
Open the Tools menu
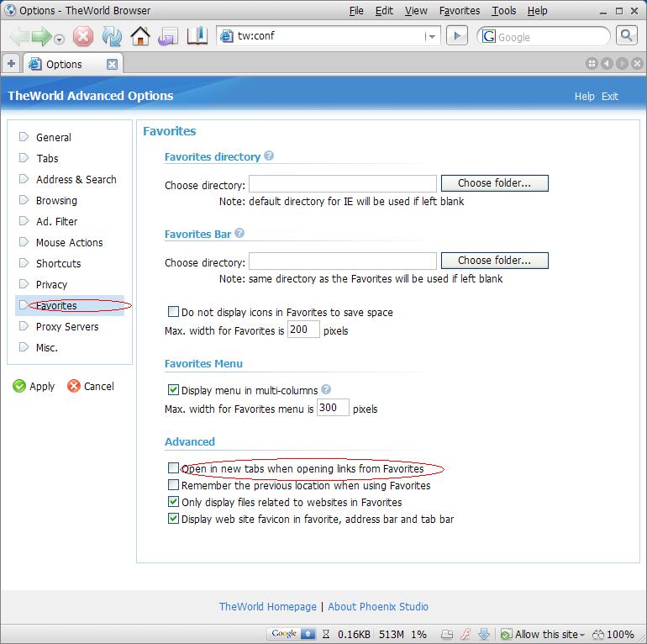point(503,11)
